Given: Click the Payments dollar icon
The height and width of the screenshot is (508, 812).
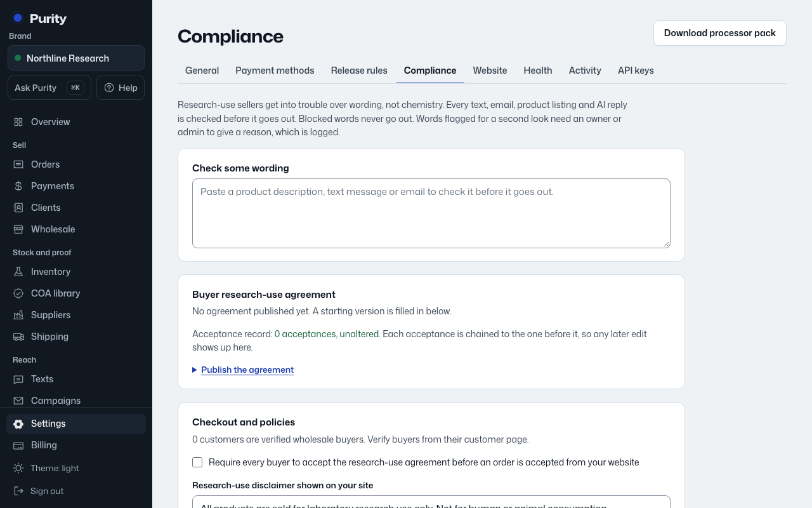Looking at the screenshot, I should click(18, 186).
